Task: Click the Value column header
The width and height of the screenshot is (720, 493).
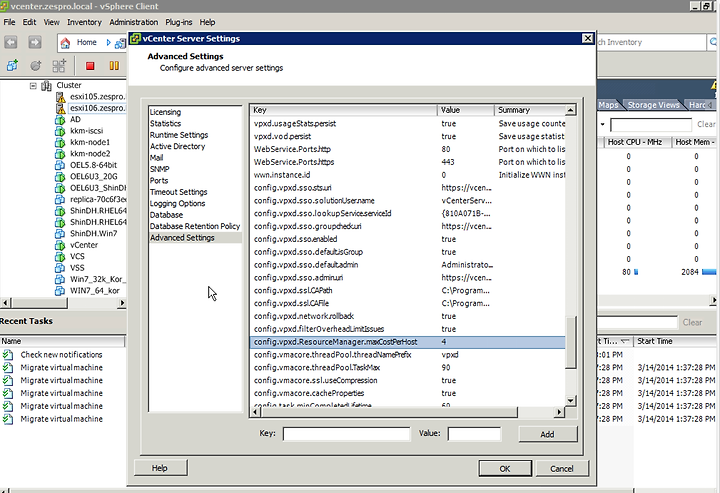Action: [x=466, y=110]
